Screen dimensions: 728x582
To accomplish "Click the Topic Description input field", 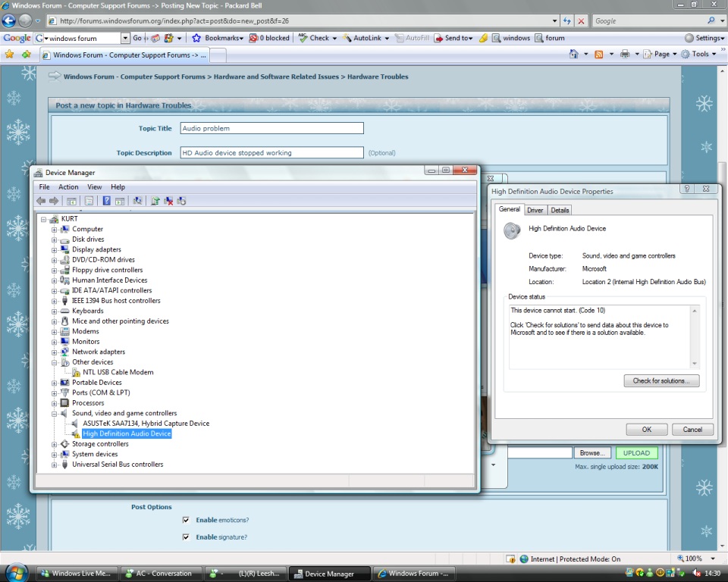I will tap(271, 152).
